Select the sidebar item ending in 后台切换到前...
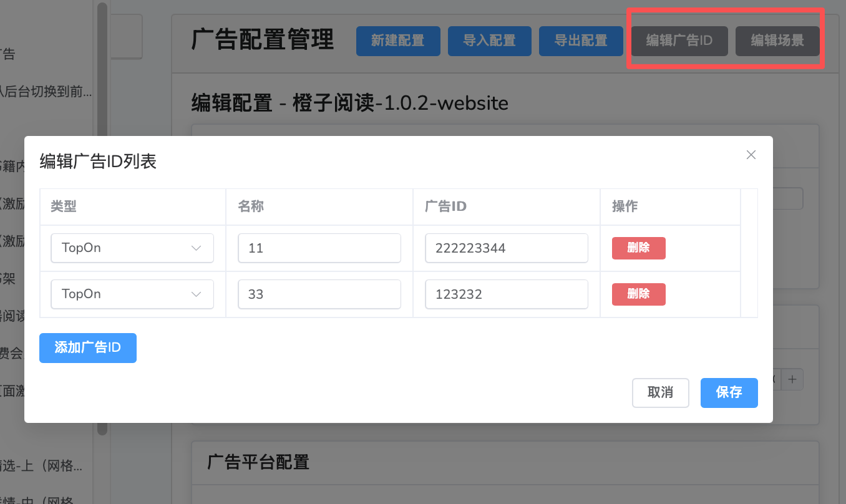This screenshot has height=504, width=846. 46,92
